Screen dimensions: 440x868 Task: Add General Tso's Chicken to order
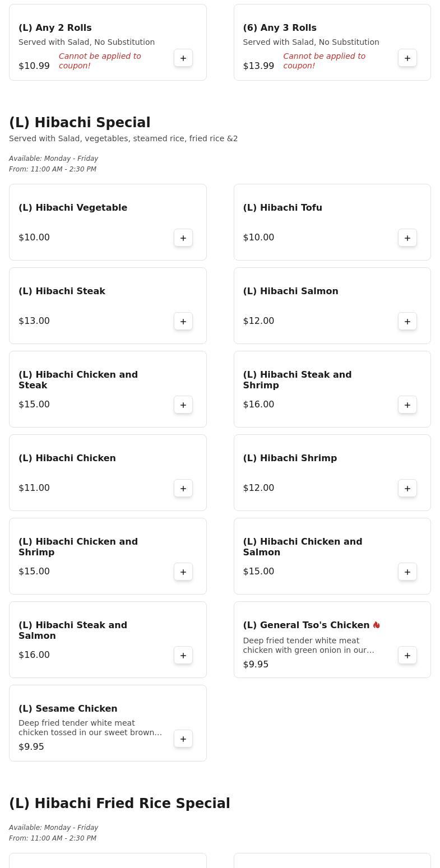[x=407, y=656]
